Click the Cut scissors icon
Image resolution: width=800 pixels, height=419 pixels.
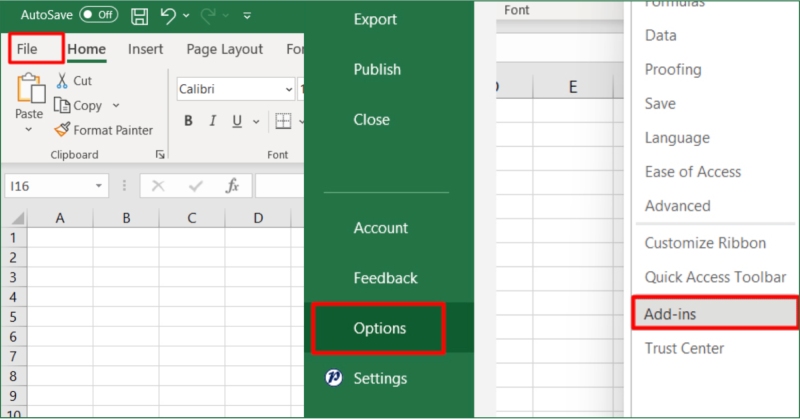coord(62,81)
